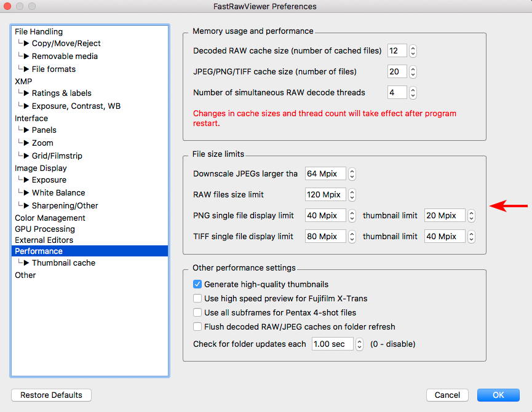Open Ratings & labels settings
Image resolution: width=532 pixels, height=412 pixels.
[x=62, y=93]
